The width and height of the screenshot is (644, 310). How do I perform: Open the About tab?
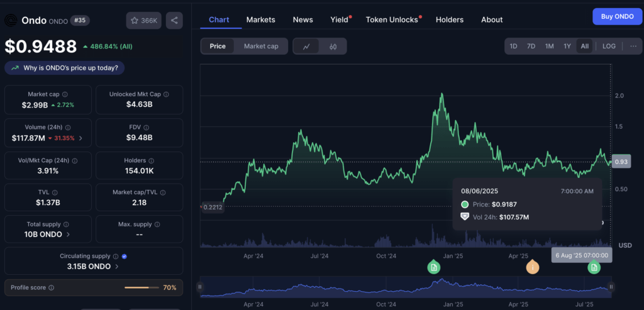pyautogui.click(x=492, y=19)
